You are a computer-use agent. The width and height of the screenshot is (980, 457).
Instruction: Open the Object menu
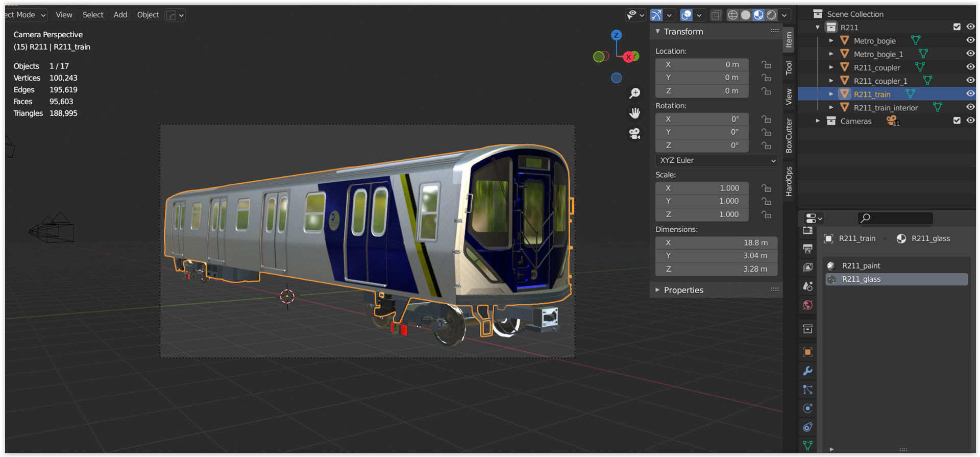148,15
